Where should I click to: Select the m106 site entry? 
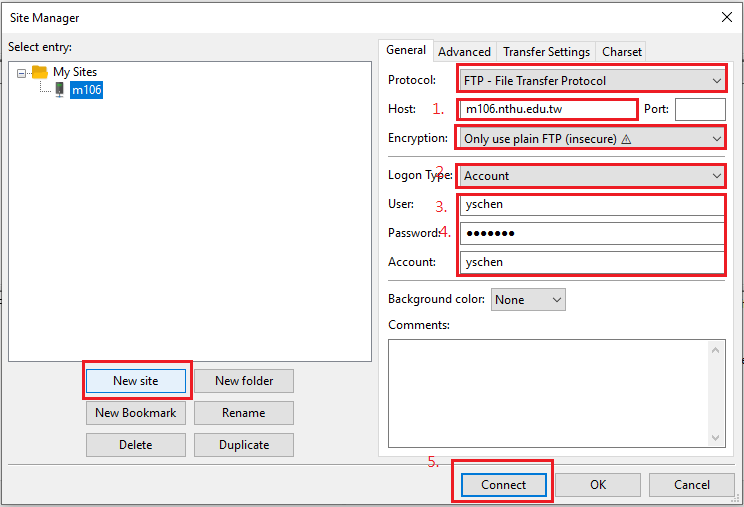click(86, 90)
